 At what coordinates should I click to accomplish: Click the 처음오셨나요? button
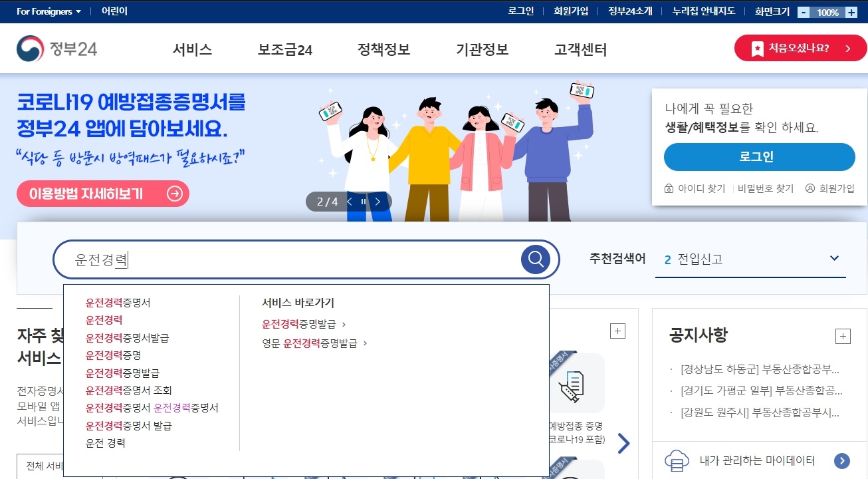pos(801,49)
